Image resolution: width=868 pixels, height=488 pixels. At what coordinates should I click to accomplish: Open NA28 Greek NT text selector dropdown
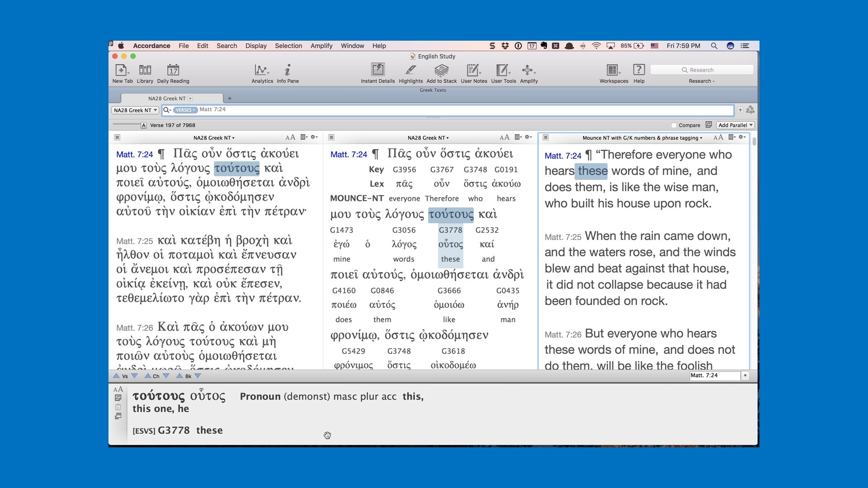[x=135, y=110]
